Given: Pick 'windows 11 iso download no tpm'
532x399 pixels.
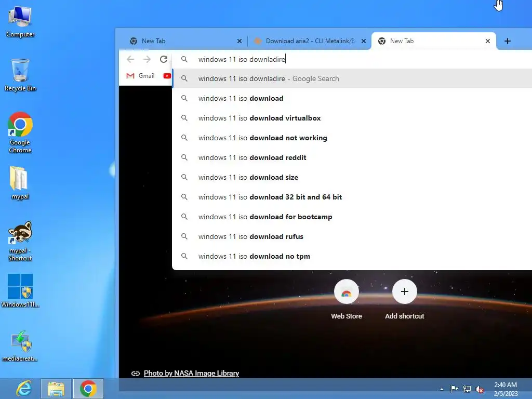Looking at the screenshot, I should 352,256.
